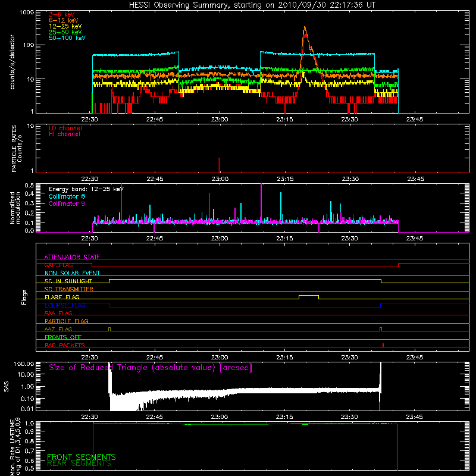Select the 12-25 keV legend label
This screenshot has height=476, width=476.
(x=65, y=26)
